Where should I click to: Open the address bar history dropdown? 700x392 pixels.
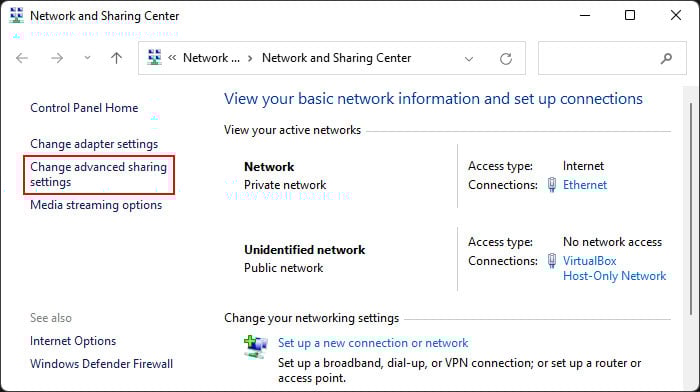pos(469,58)
